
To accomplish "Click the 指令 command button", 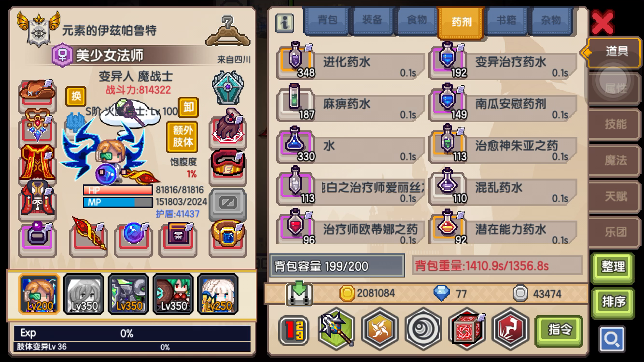I will (x=560, y=330).
